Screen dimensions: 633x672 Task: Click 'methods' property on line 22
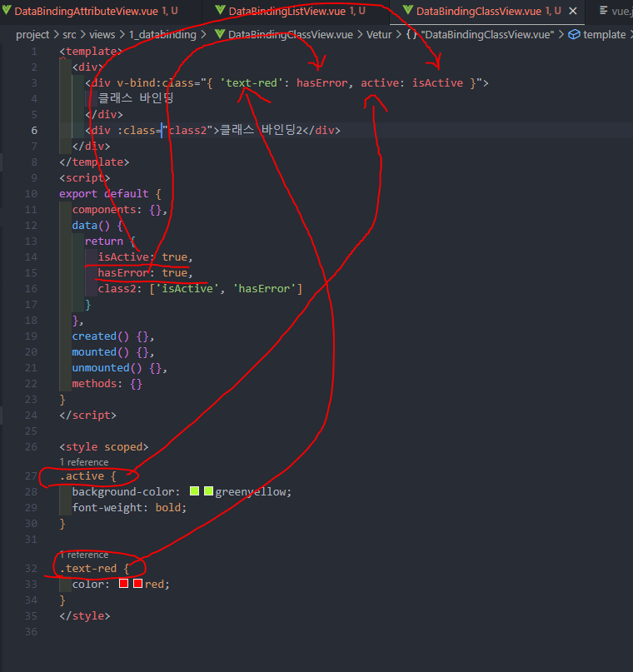coord(94,384)
